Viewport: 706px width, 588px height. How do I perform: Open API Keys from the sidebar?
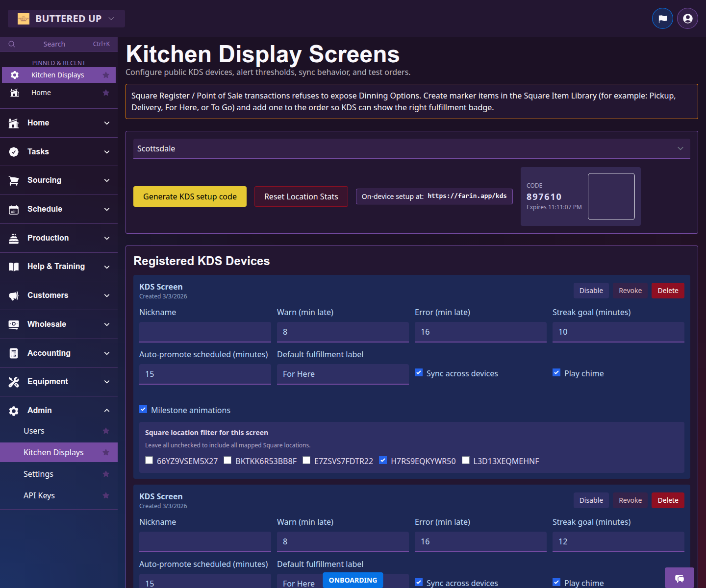click(x=39, y=495)
